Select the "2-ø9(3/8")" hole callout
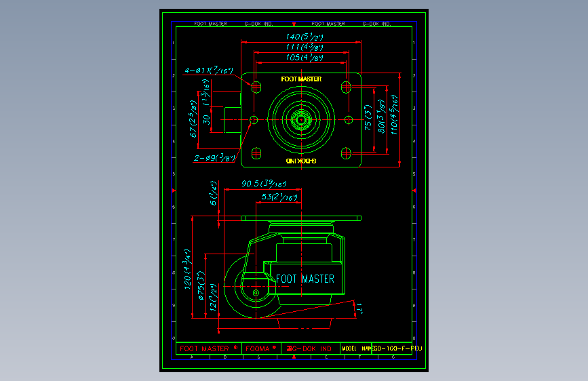The image size is (588, 381). (x=214, y=157)
